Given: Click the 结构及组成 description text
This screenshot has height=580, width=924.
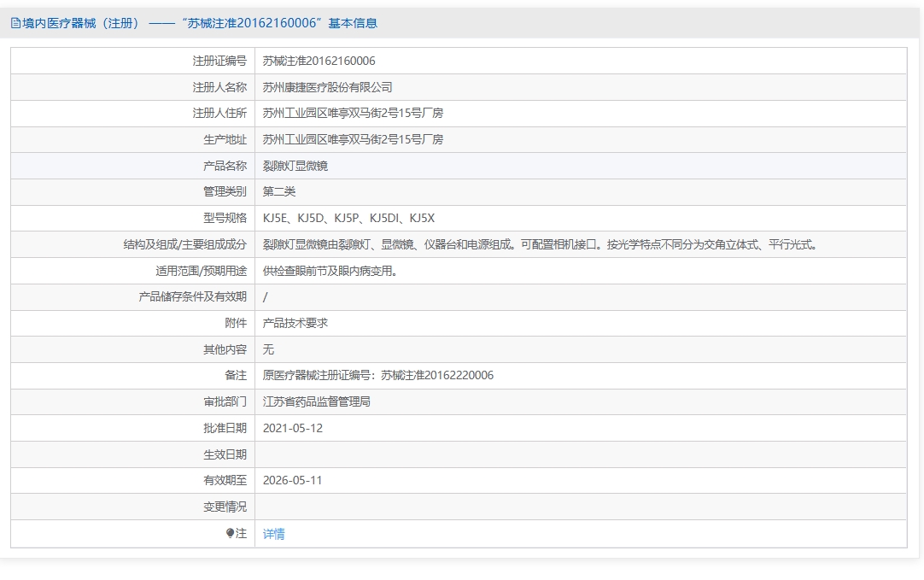Looking at the screenshot, I should [x=541, y=244].
